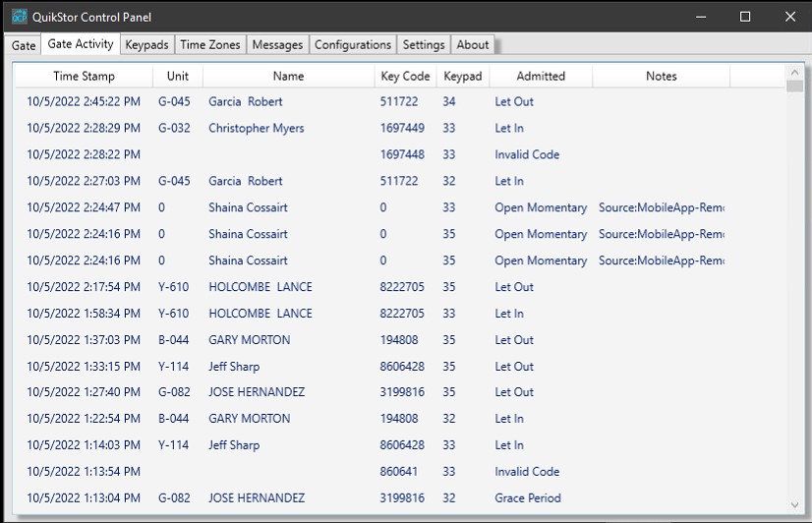Sort by the Unit column header
Screen dimensions: 812x523
pyautogui.click(x=178, y=76)
